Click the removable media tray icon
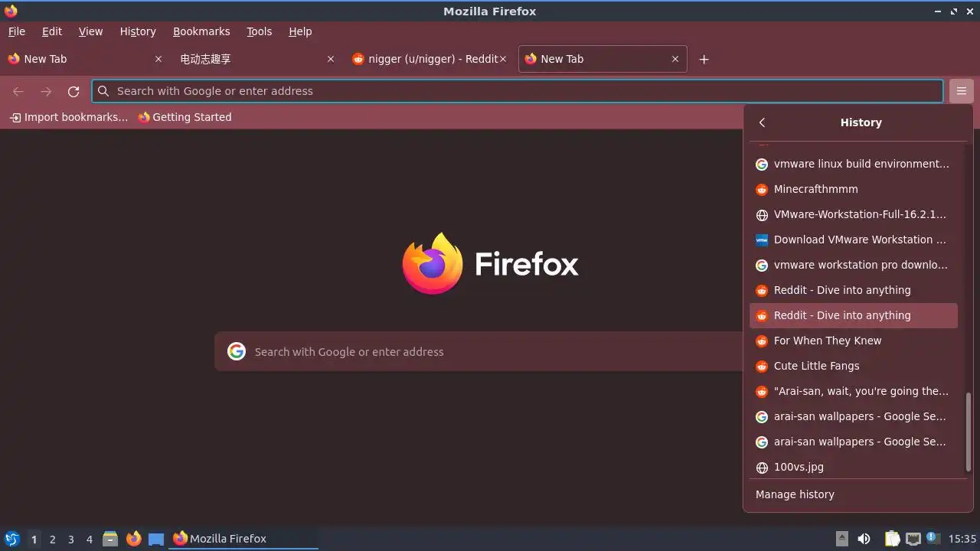The width and height of the screenshot is (980, 551). [x=841, y=539]
